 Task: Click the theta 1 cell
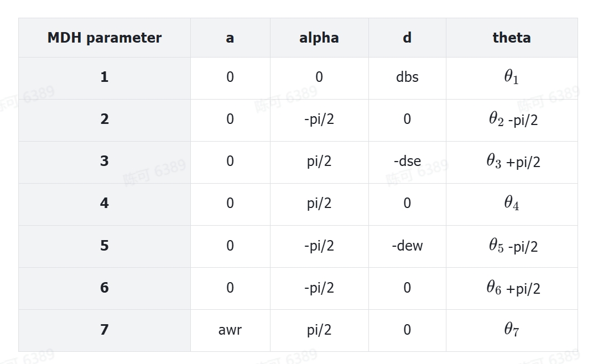512,77
